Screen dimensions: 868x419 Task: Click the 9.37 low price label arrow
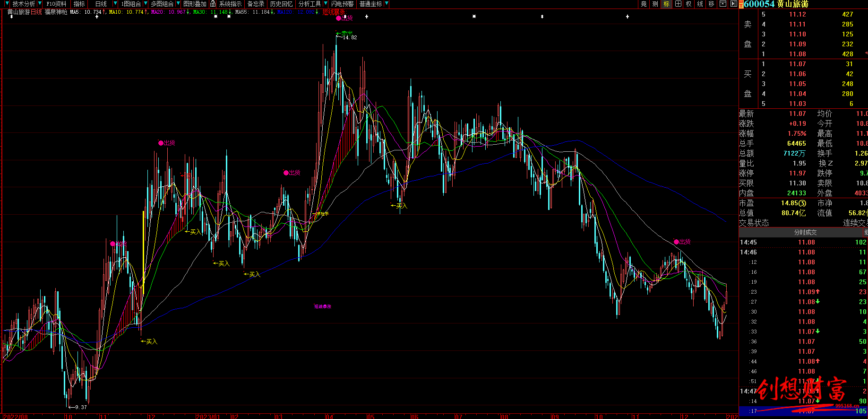tap(78, 407)
